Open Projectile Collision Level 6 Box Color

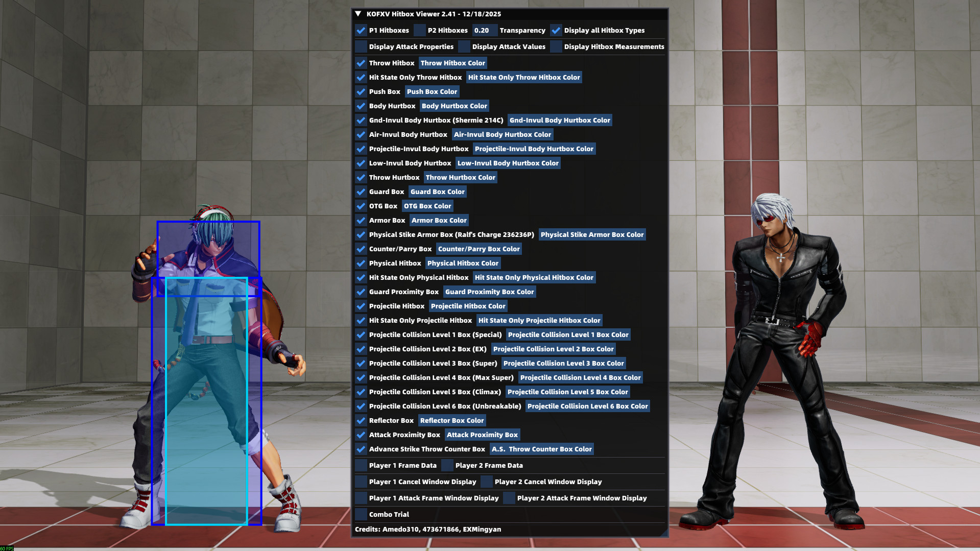(x=588, y=406)
